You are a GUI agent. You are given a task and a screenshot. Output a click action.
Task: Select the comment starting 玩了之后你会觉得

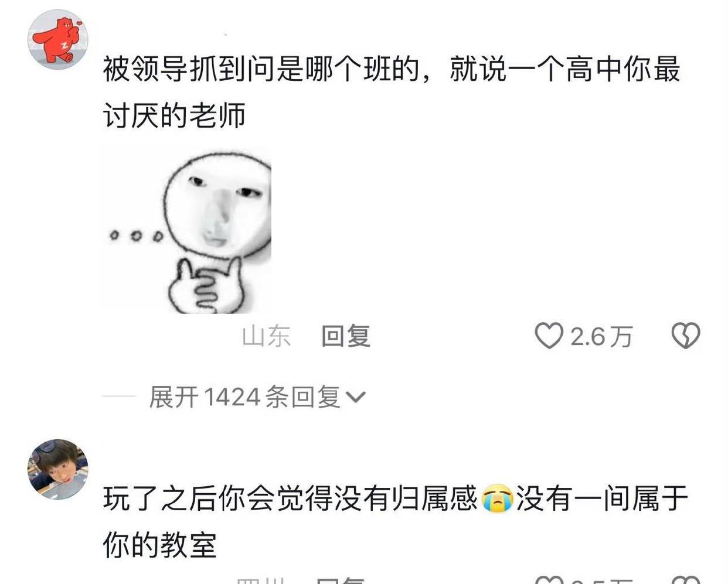coord(395,521)
